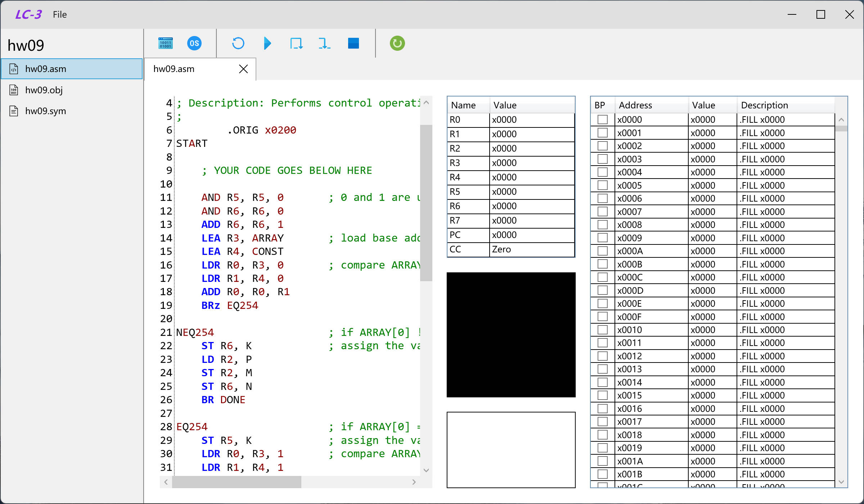The image size is (864, 504).
Task: Select the hw09.asm editor tab
Action: click(x=174, y=69)
